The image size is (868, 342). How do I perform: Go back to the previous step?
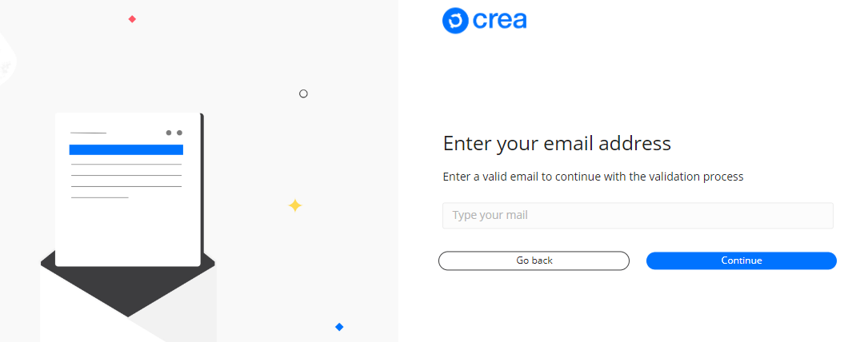pos(534,260)
